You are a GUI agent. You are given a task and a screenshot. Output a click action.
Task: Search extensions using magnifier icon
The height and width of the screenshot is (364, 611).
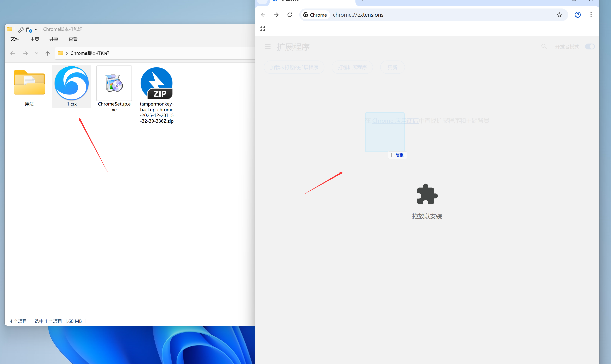(544, 46)
